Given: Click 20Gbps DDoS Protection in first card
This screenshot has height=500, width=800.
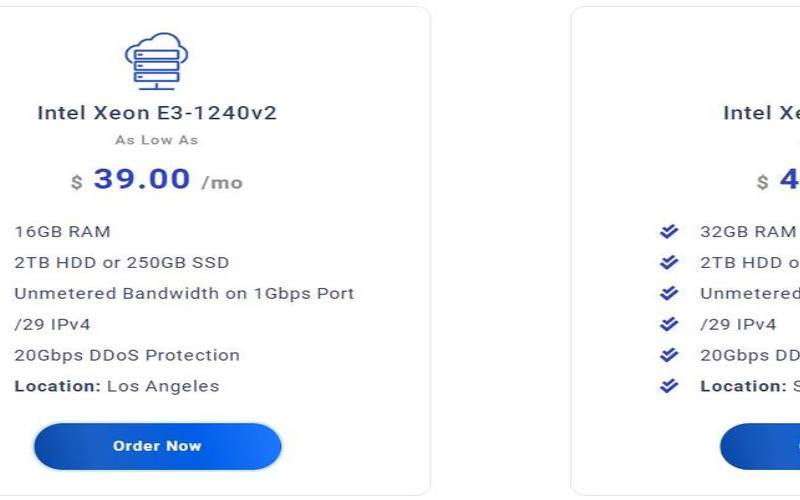Looking at the screenshot, I should click(127, 355).
